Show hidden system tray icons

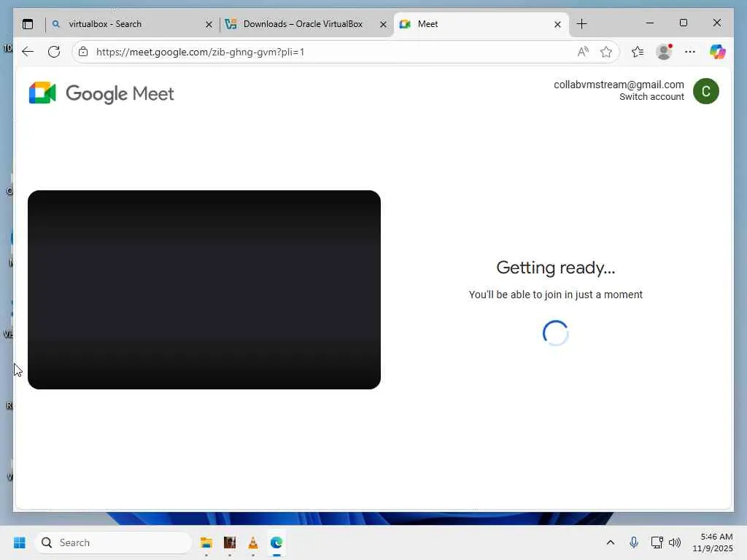[x=611, y=542]
